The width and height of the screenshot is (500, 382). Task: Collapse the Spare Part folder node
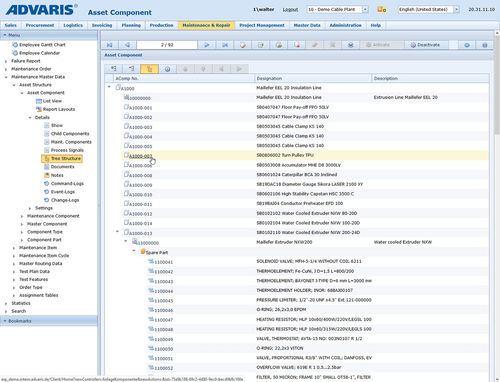(134, 251)
